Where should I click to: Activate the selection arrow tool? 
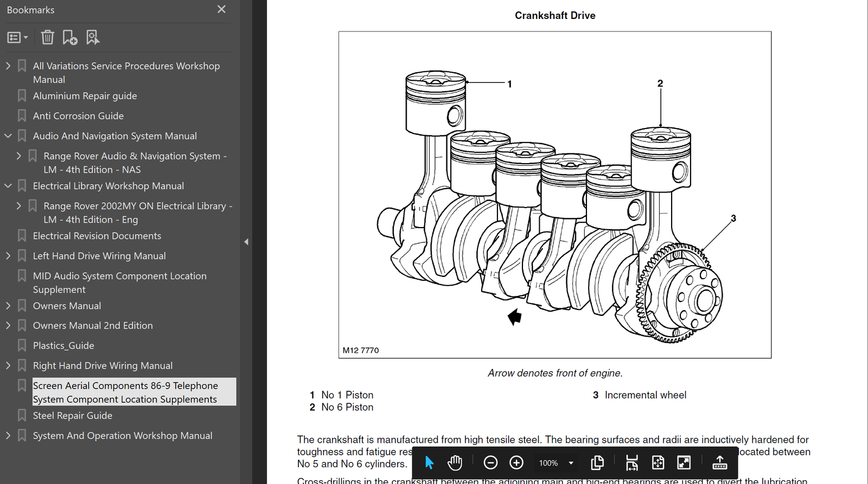pos(429,462)
